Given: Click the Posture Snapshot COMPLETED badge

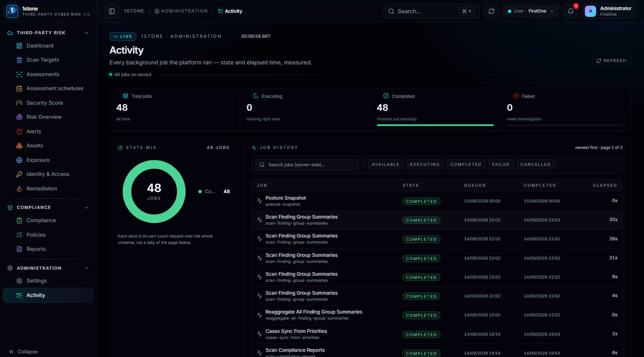Looking at the screenshot, I should (x=421, y=201).
